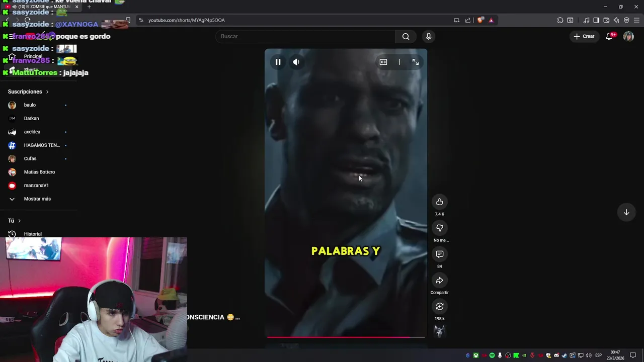Bookmark this page with bookmark icon
The width and height of the screenshot is (644, 362).
click(x=128, y=20)
